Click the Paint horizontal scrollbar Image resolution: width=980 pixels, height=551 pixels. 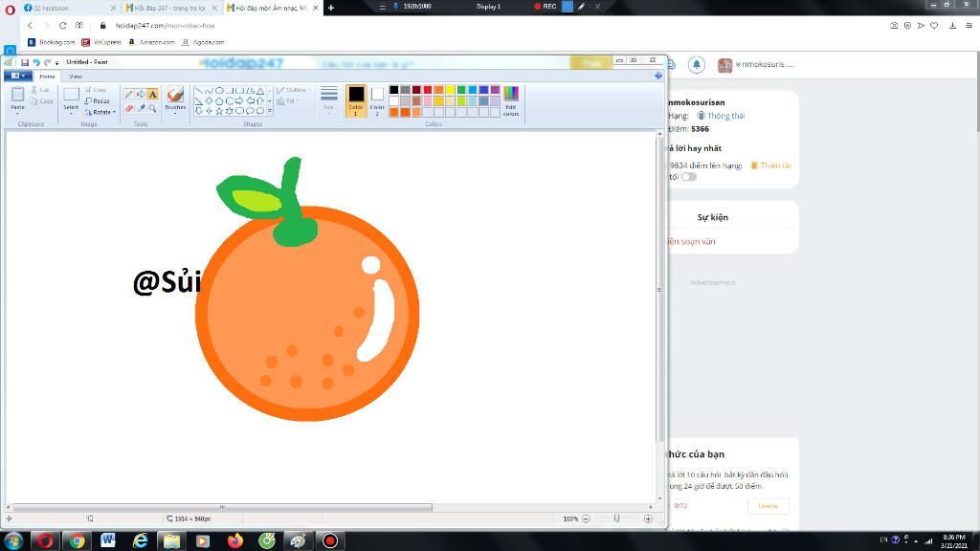point(222,507)
